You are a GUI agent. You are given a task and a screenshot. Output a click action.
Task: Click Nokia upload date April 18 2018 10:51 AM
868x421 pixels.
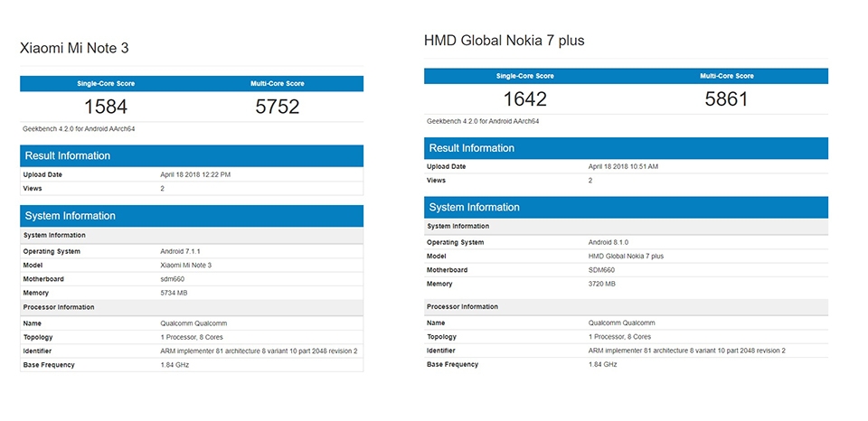(x=623, y=166)
